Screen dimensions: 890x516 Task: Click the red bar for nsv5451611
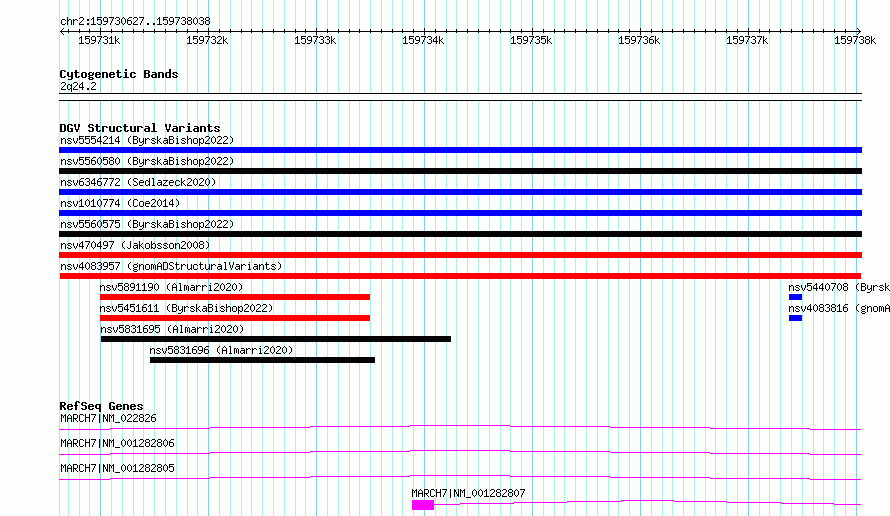coord(235,318)
